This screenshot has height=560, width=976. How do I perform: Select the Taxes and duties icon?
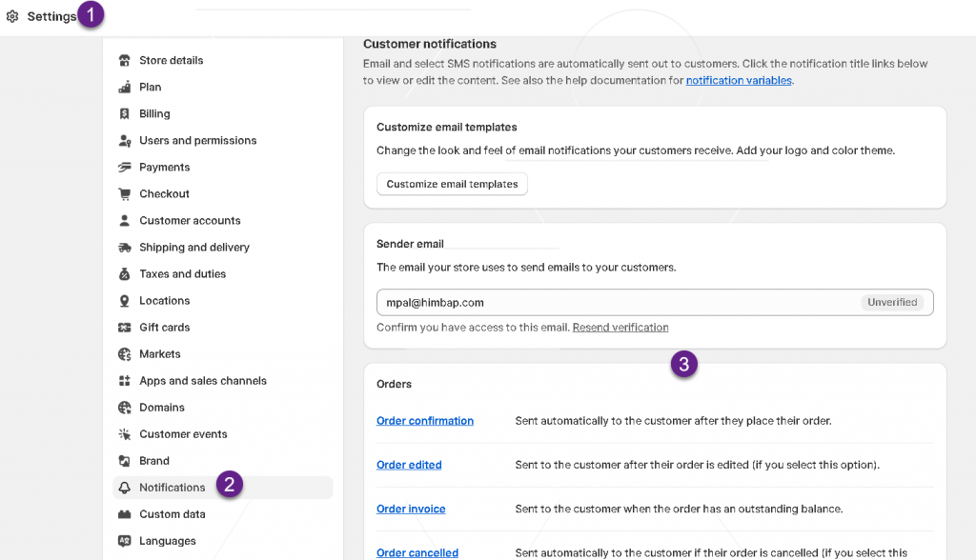[x=124, y=273]
